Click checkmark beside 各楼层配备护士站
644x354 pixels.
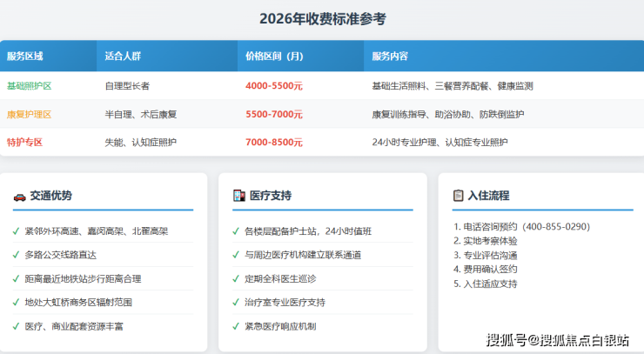pyautogui.click(x=236, y=231)
